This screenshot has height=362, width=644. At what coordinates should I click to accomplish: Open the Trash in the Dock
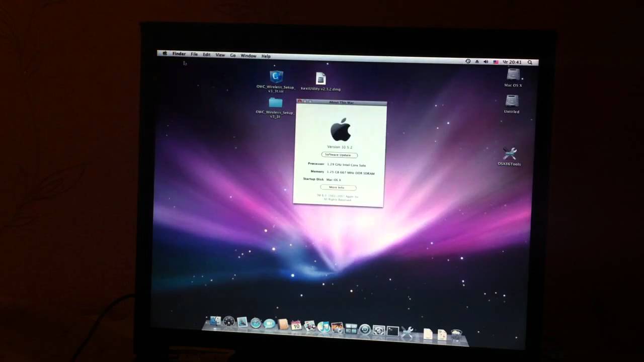(456, 334)
